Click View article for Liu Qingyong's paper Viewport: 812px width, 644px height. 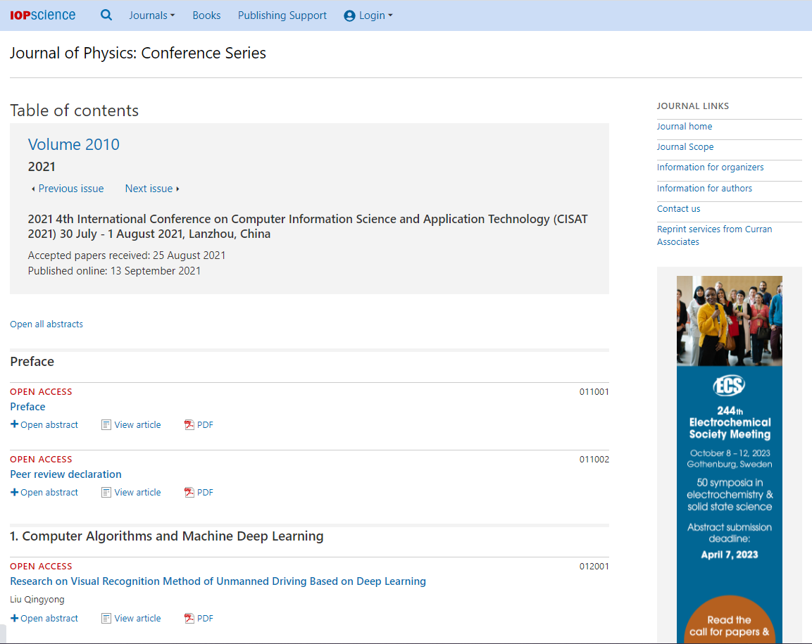tap(138, 618)
